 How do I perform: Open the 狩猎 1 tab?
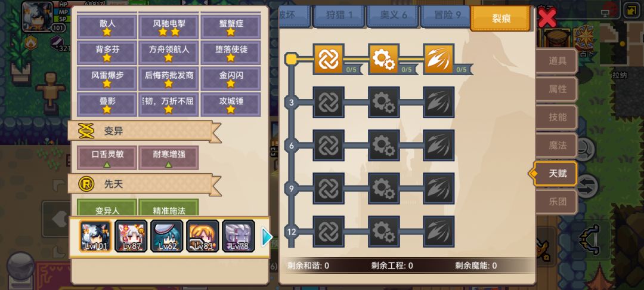pos(339,16)
